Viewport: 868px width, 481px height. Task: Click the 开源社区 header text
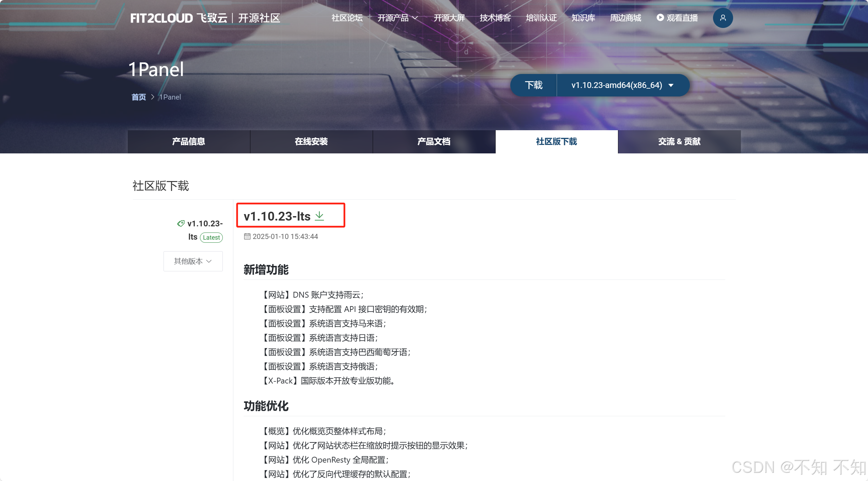point(259,18)
